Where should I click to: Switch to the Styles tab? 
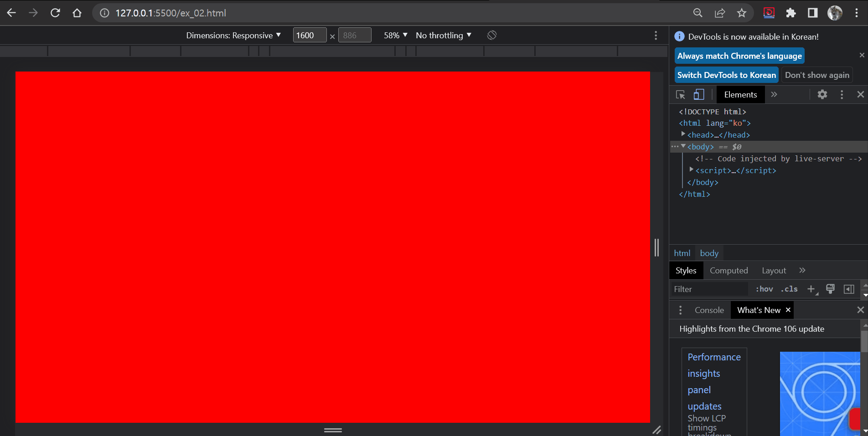pyautogui.click(x=686, y=271)
